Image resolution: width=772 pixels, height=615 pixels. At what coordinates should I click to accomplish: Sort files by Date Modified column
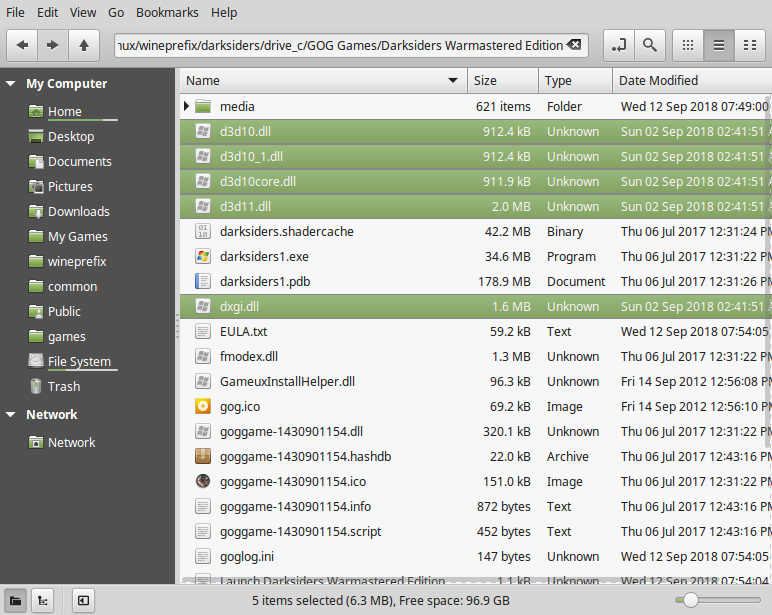click(x=692, y=81)
